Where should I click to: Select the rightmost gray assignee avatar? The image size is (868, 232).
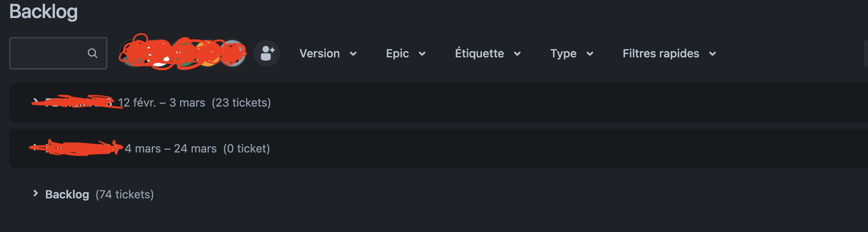click(x=233, y=53)
